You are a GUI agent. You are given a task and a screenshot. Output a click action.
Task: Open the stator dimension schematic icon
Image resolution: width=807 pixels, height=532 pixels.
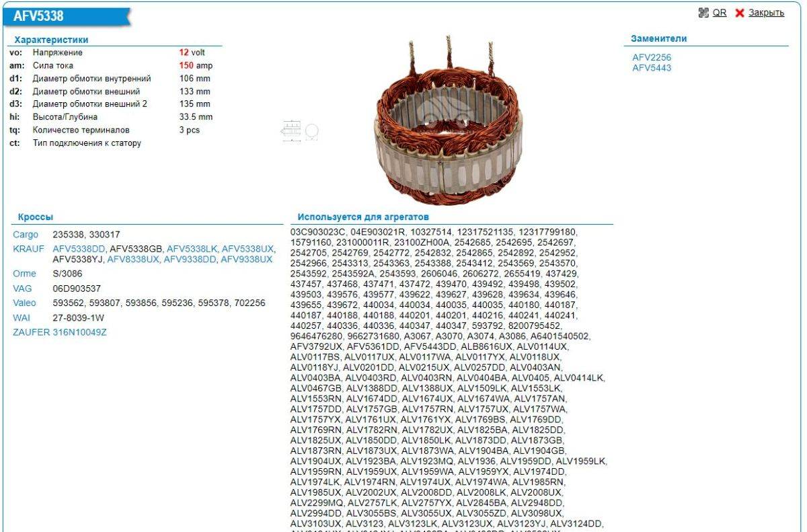tap(299, 132)
